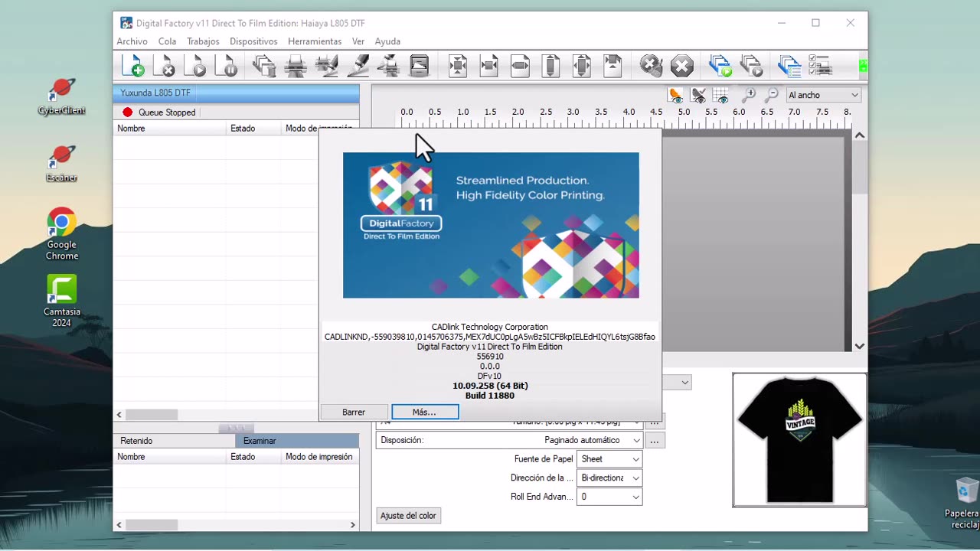
Task: Zoom out with the minus magnifier
Action: click(771, 95)
